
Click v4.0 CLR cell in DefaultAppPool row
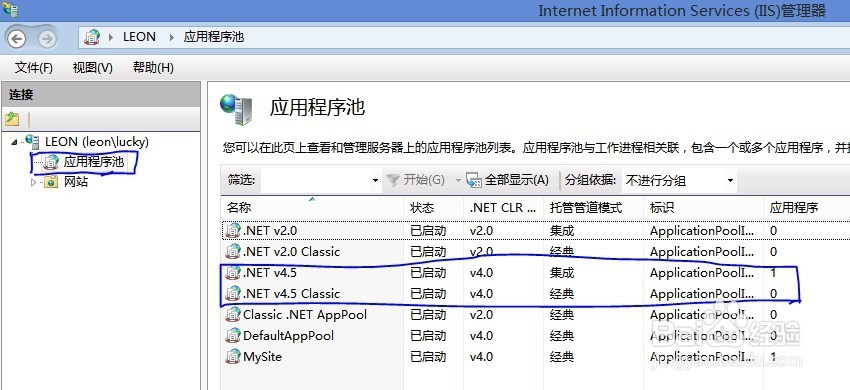point(481,336)
